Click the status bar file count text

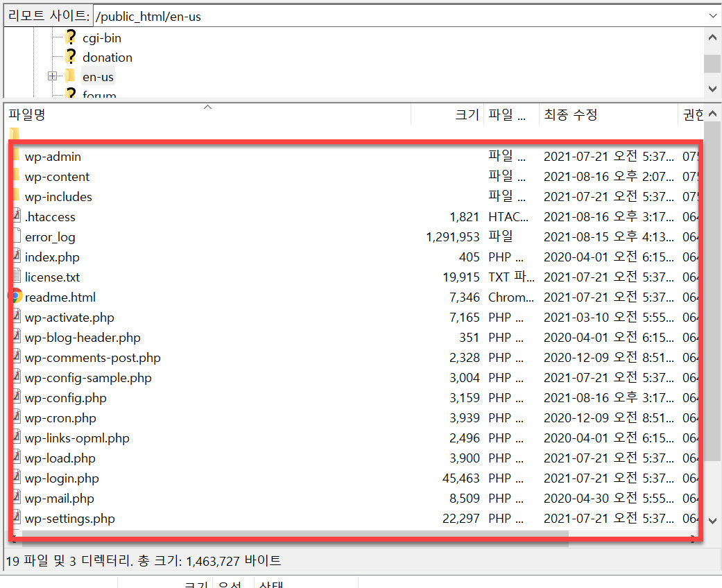click(144, 561)
